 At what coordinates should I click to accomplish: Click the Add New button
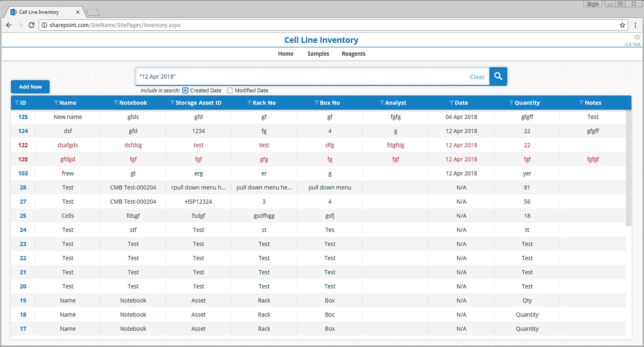point(30,87)
